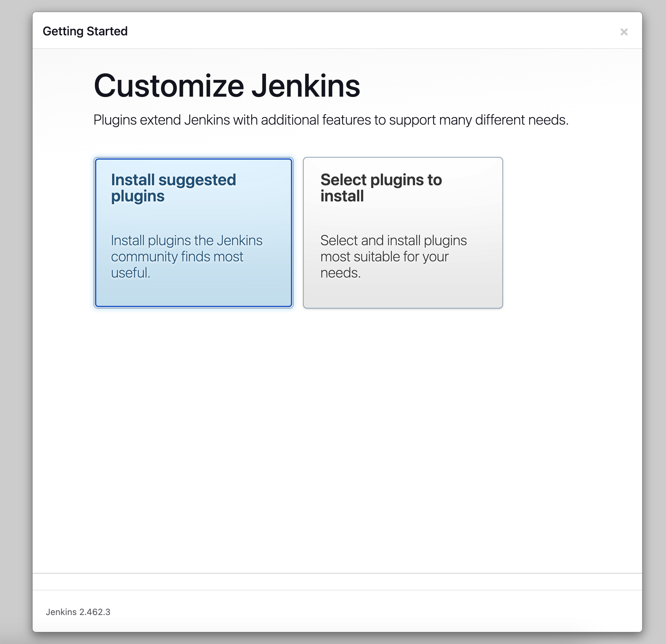666x644 pixels.
Task: Close the Getting Started dialog
Action: [624, 32]
